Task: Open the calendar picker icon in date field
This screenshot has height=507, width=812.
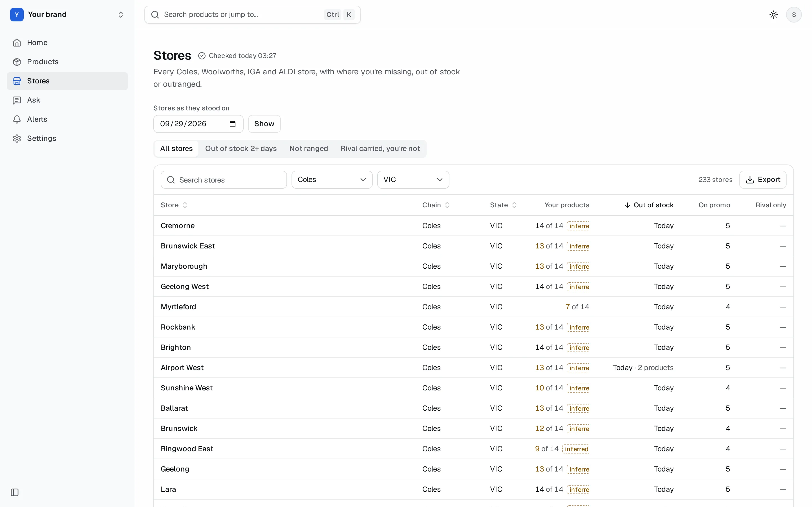Action: (x=233, y=124)
